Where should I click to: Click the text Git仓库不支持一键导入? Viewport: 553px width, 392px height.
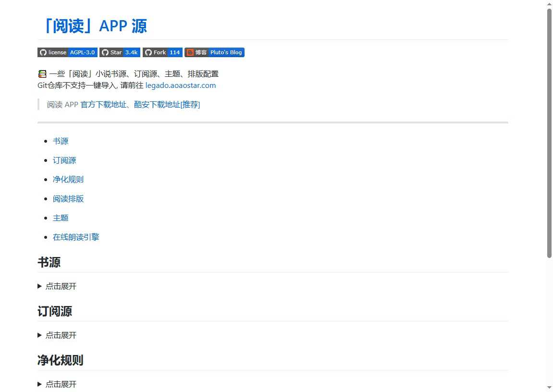click(x=77, y=86)
